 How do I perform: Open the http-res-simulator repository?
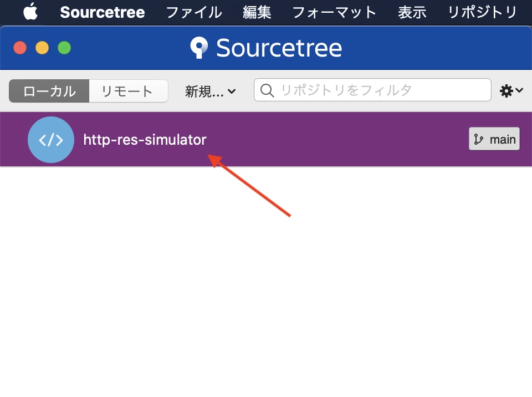click(145, 140)
